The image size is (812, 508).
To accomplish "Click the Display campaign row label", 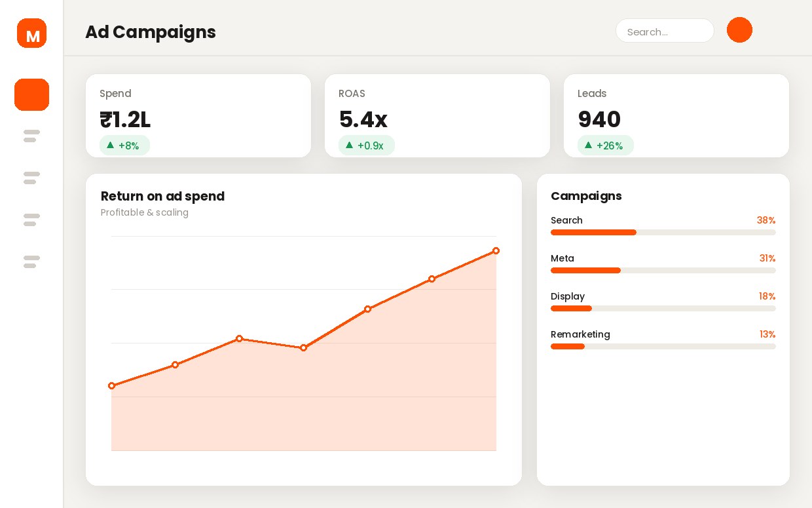I will tap(568, 296).
